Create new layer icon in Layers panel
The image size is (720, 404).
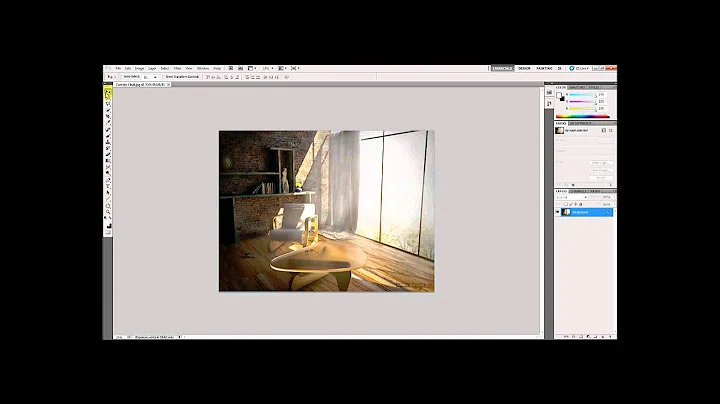pyautogui.click(x=602, y=337)
